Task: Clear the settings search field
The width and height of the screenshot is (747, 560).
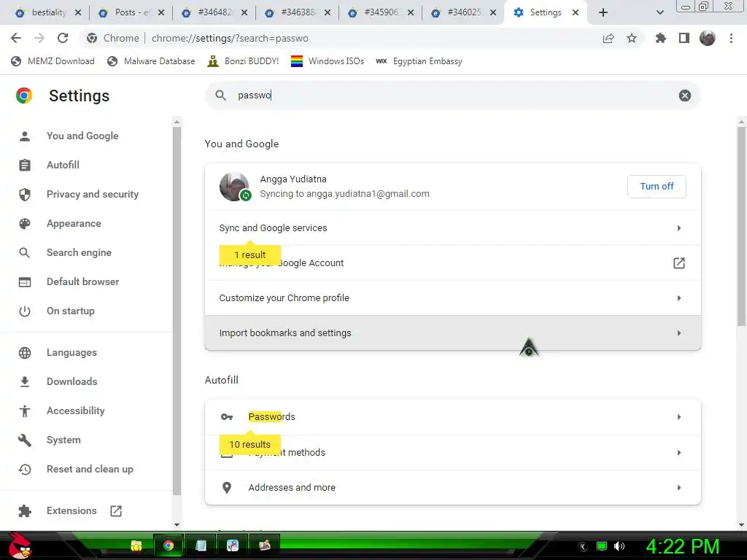Action: click(x=684, y=96)
